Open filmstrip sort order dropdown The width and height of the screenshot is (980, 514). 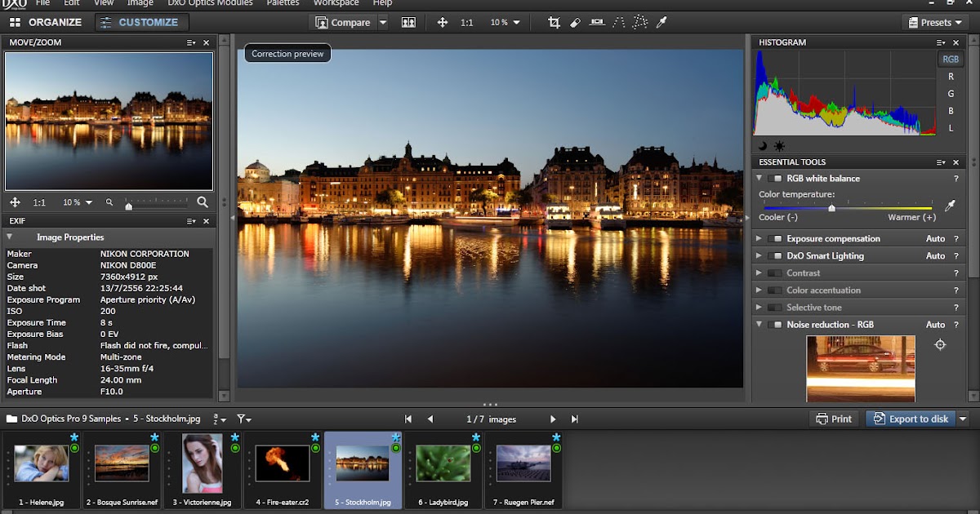[x=220, y=419]
